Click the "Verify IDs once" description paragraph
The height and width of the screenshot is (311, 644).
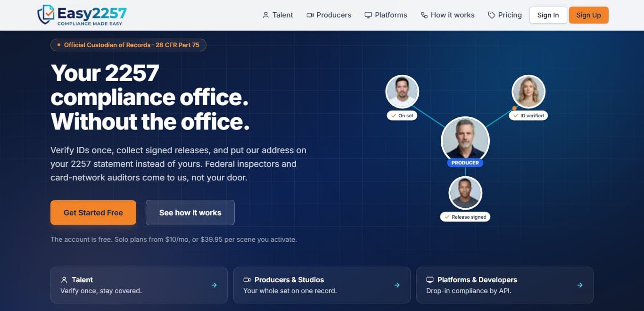tap(178, 164)
